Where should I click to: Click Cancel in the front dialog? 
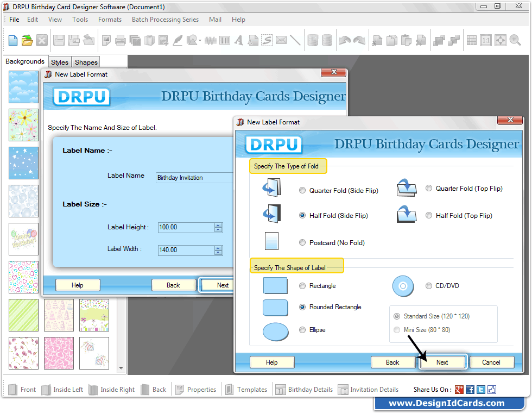[491, 362]
